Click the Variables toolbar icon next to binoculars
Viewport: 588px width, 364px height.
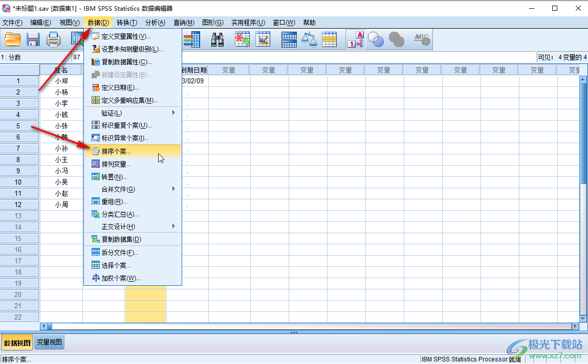(191, 39)
